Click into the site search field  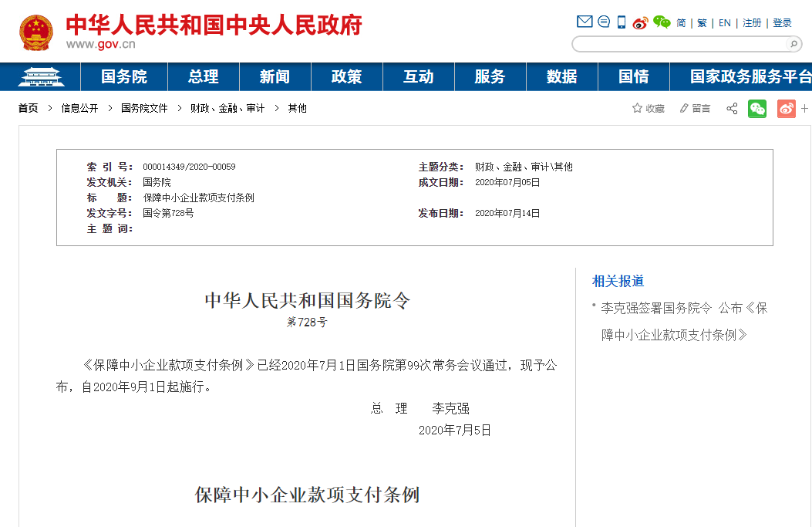coord(679,44)
